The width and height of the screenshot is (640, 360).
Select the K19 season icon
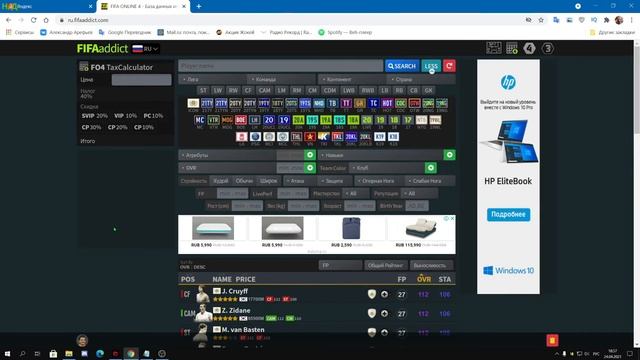[x=380, y=137]
